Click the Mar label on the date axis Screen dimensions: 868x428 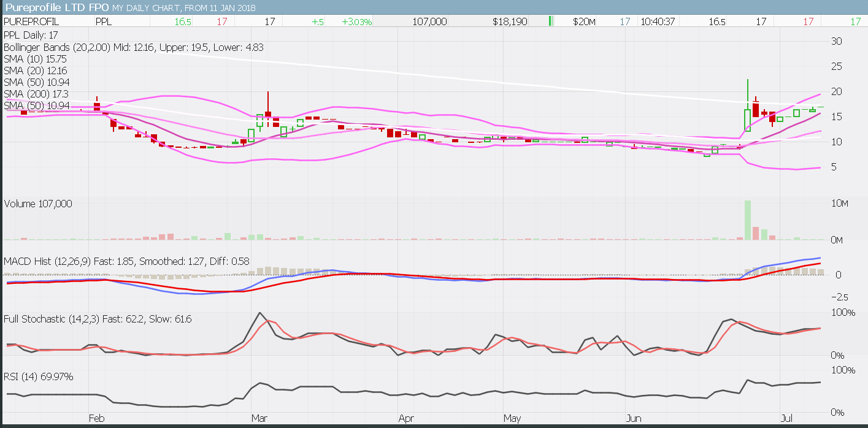pyautogui.click(x=259, y=419)
